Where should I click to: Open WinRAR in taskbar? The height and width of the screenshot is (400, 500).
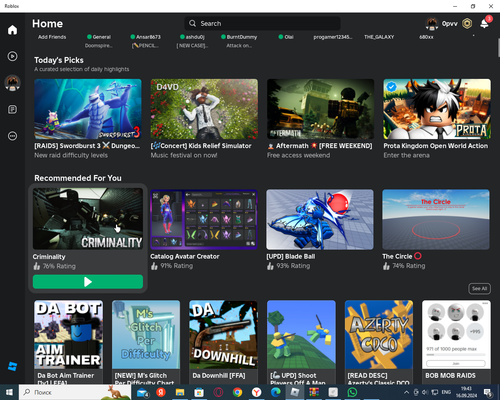(314, 392)
